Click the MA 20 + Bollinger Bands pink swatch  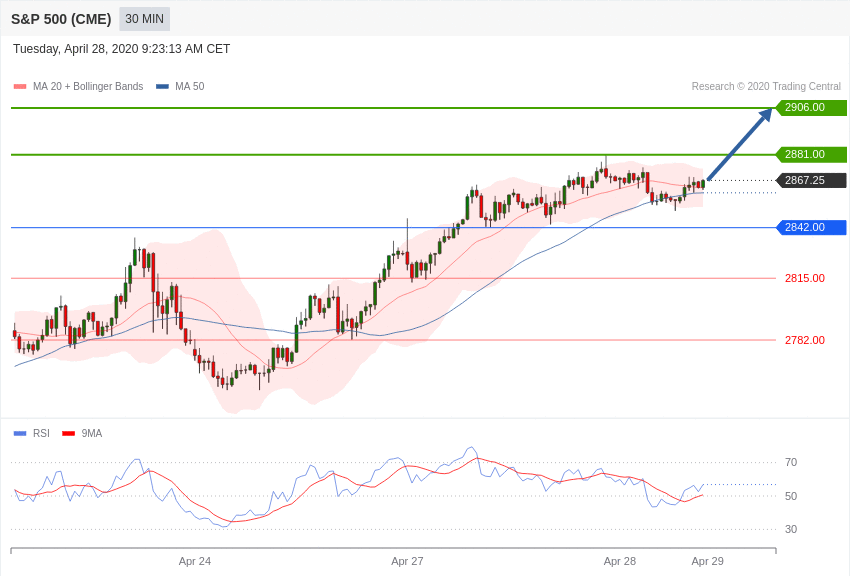[20, 86]
